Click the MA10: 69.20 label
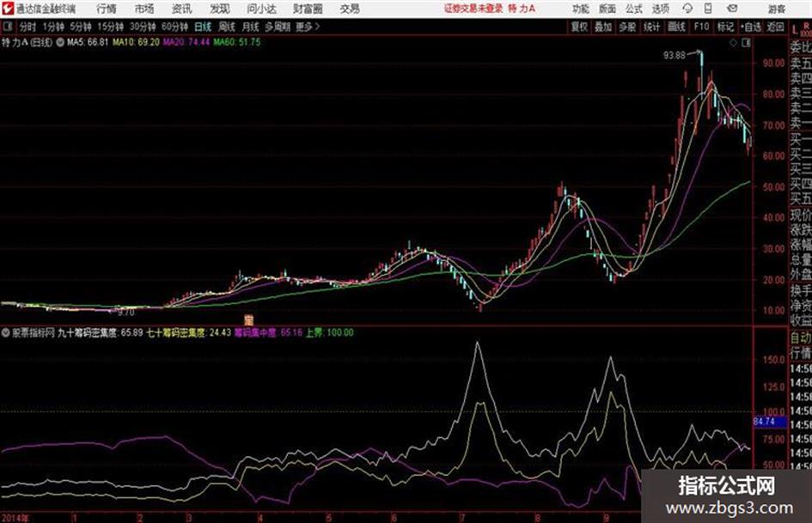This screenshot has width=812, height=523. [137, 42]
